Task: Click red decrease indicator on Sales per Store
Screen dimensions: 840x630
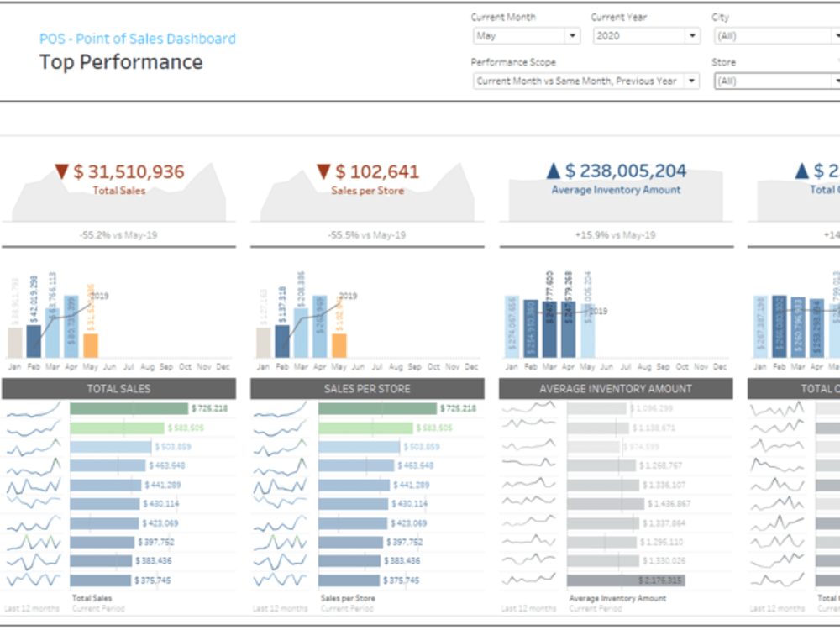Action: pos(322,171)
